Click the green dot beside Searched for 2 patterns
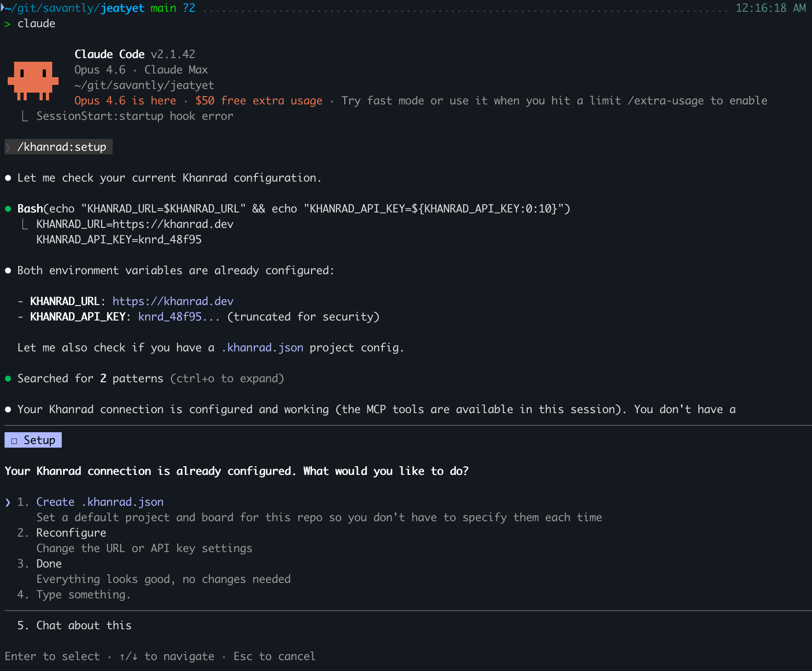 [x=8, y=379]
